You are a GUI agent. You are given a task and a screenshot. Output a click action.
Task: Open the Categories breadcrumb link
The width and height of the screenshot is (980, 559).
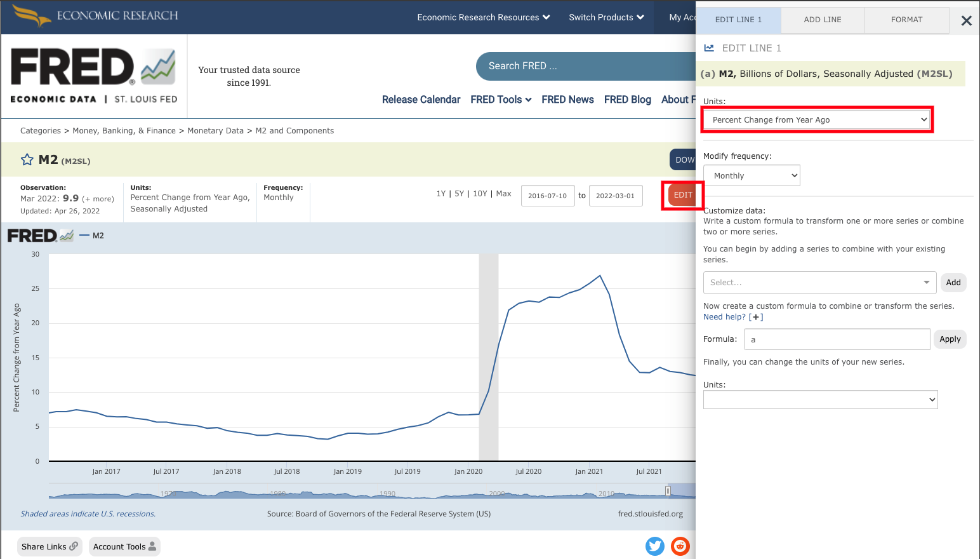[41, 131]
